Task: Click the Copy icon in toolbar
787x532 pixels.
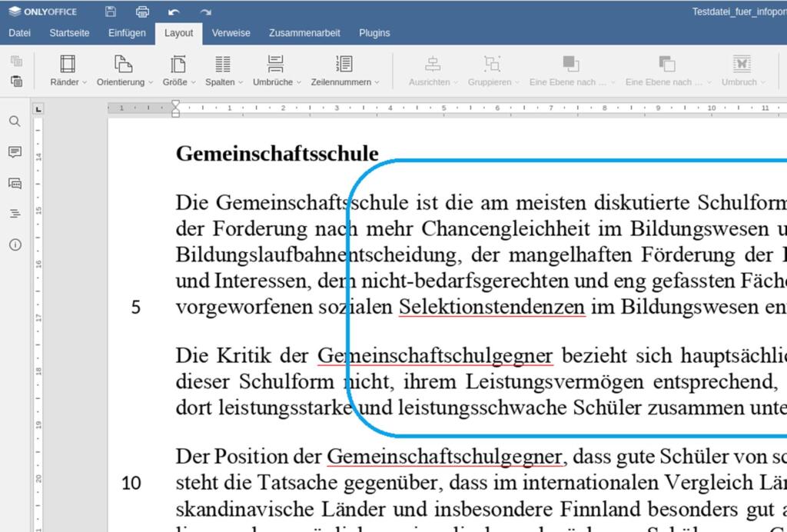Action: [17, 61]
